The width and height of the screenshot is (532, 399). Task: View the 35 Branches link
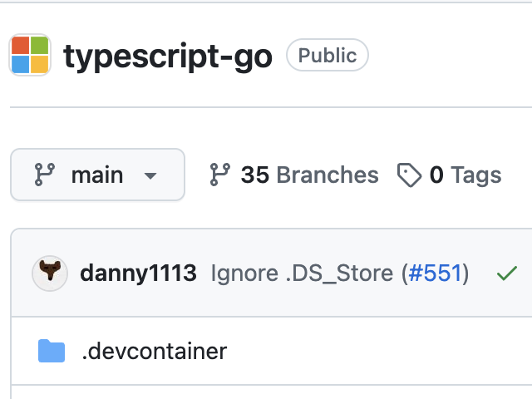[x=294, y=175]
